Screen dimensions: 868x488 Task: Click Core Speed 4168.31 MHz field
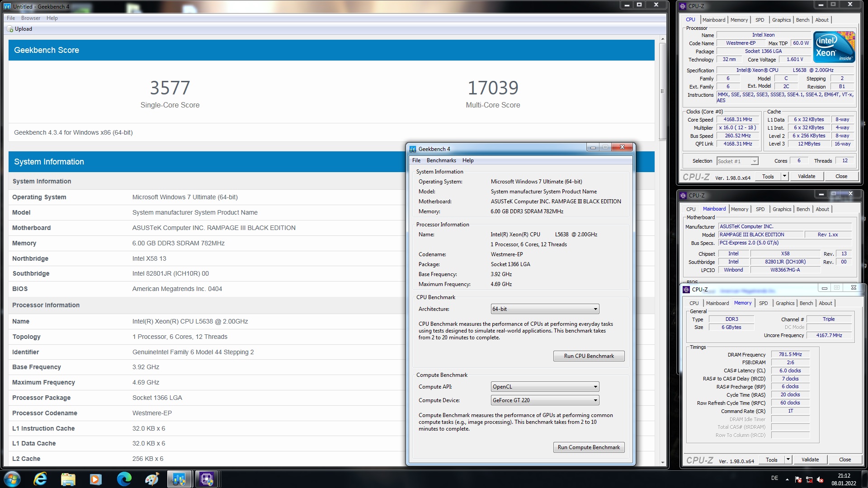[x=738, y=120]
